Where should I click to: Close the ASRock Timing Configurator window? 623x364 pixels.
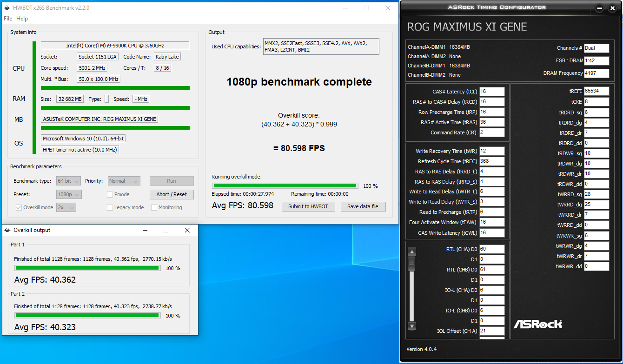click(x=612, y=8)
